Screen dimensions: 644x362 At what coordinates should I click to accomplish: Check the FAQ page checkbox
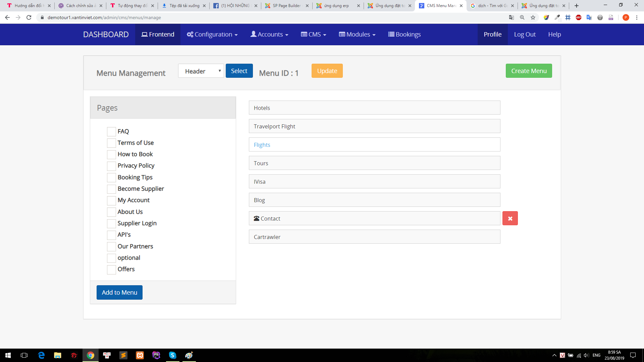tap(111, 132)
